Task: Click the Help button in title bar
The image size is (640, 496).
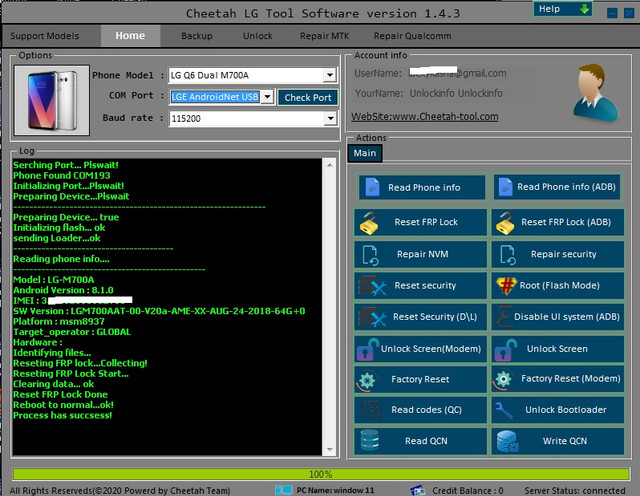Action: pos(564,9)
